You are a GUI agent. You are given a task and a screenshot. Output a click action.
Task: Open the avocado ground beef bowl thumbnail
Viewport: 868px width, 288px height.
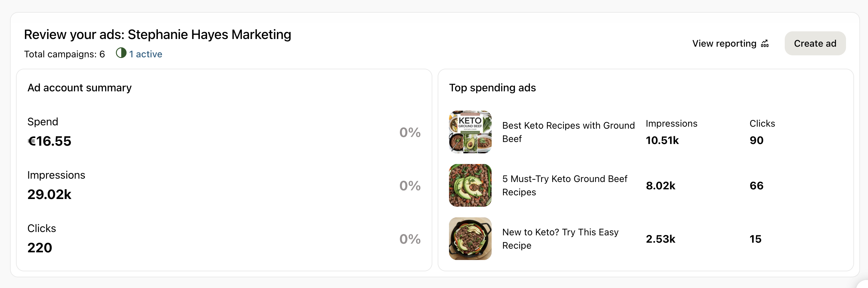click(x=470, y=185)
